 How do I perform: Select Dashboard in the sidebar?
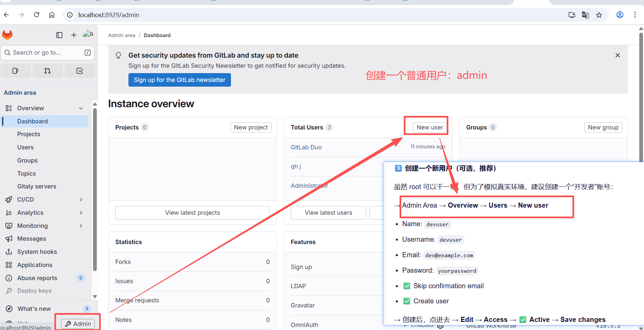[x=45, y=121]
